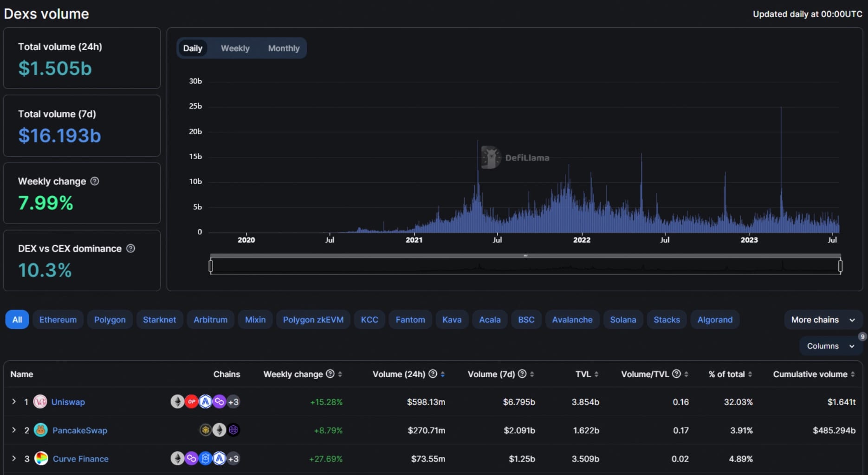The height and width of the screenshot is (475, 868).
Task: Click the BNB Chain icon in PancakeSwap row
Action: [206, 430]
